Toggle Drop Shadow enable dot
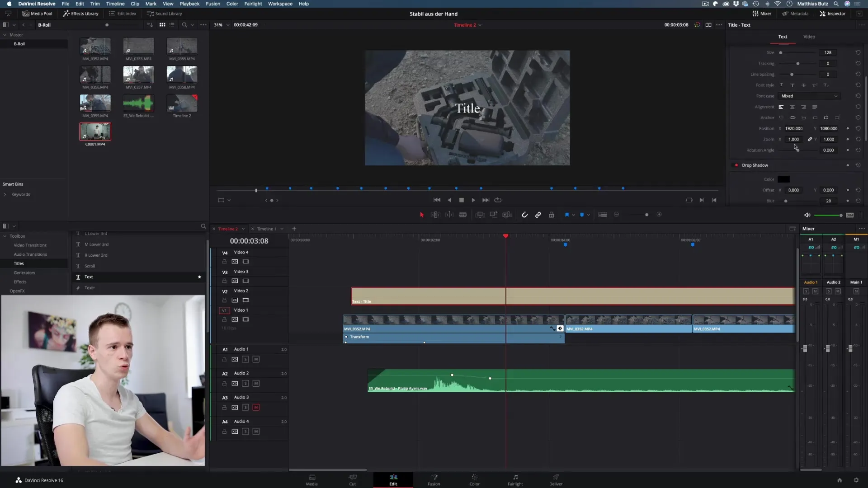 point(736,165)
